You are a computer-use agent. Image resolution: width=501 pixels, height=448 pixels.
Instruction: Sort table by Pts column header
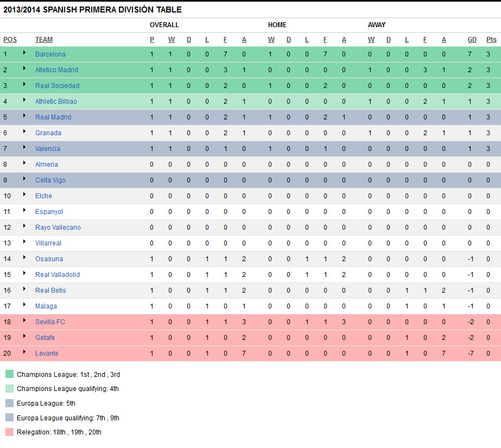pos(491,40)
